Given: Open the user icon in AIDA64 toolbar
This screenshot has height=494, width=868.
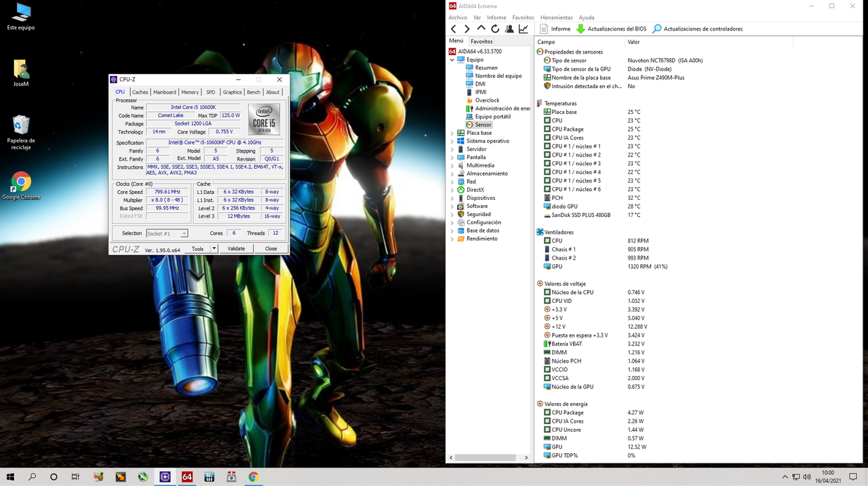Looking at the screenshot, I should (509, 29).
